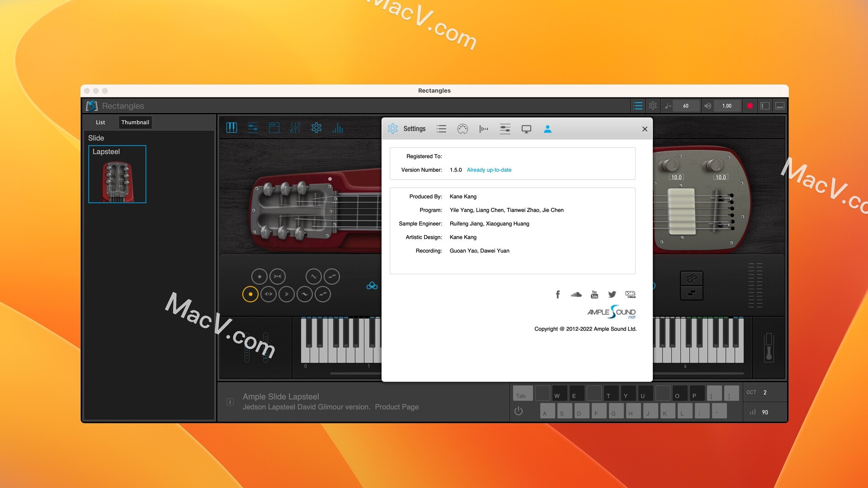Image resolution: width=868 pixels, height=488 pixels.
Task: Click the Settings gear in dialog header
Action: coord(393,129)
